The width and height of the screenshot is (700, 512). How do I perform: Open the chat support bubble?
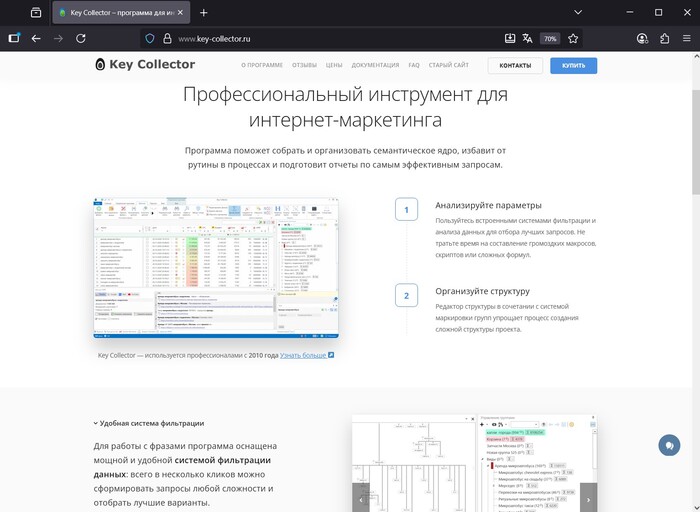point(669,445)
